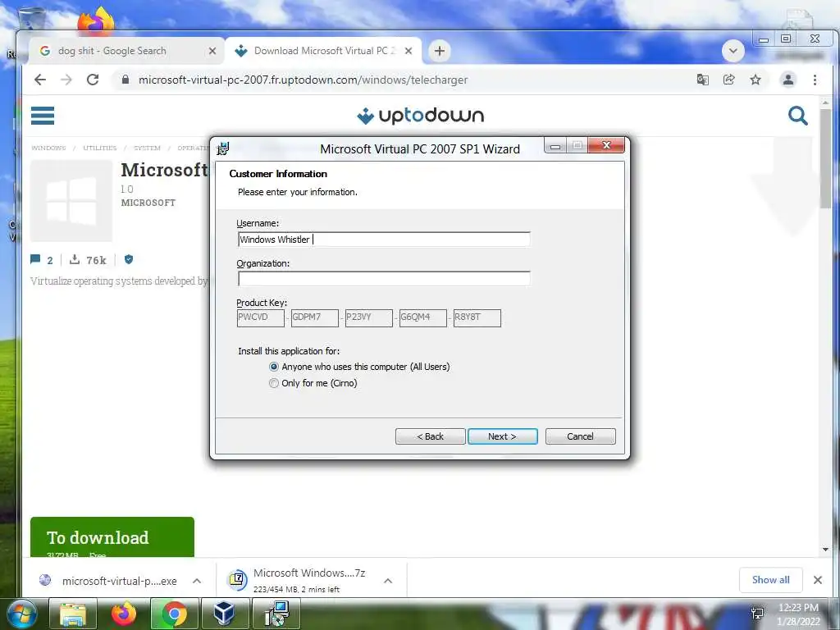Cancel the Virtual PC 2007 installation
840x630 pixels.
click(x=580, y=436)
